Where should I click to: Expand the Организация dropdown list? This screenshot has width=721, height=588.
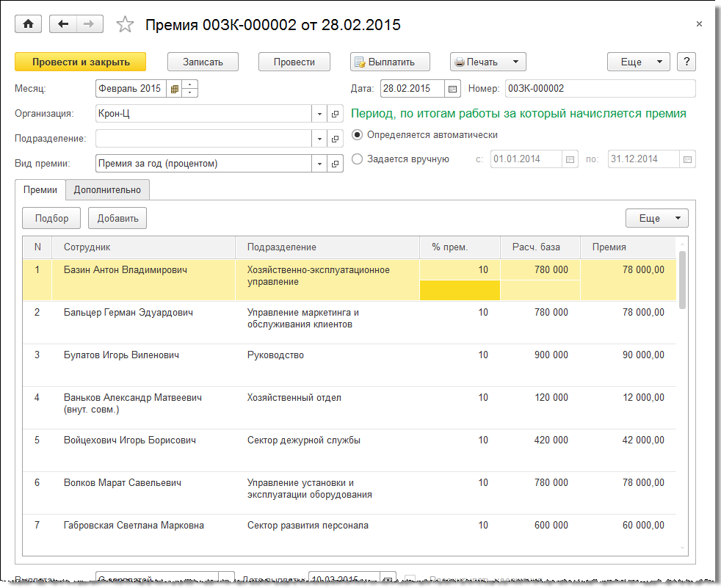pos(319,114)
